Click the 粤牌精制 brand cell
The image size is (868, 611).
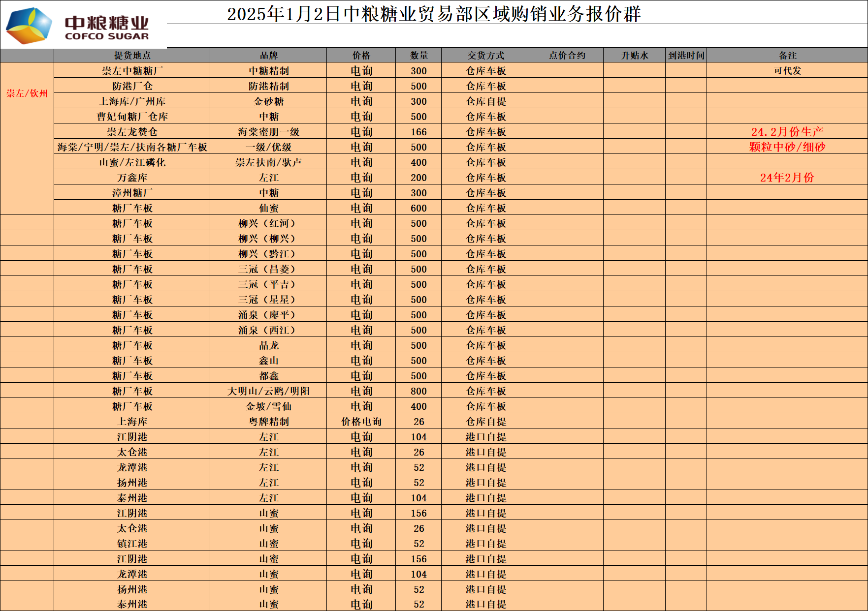[268, 422]
